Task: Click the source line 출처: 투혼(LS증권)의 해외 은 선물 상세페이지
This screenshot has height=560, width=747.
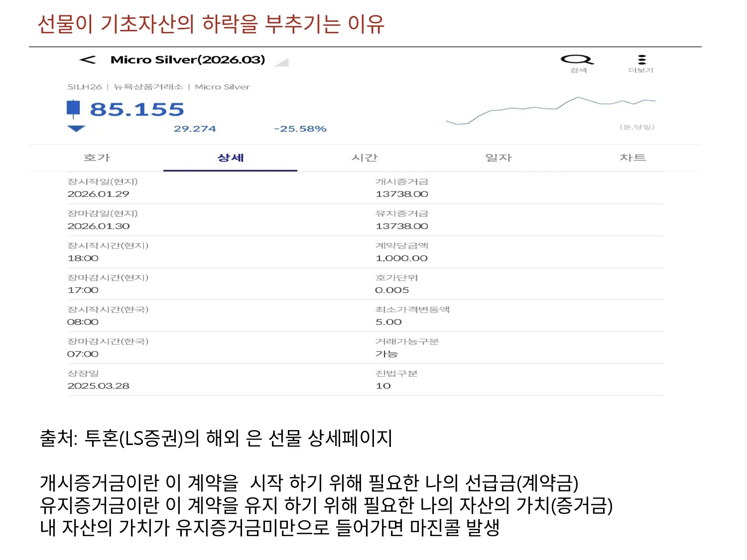Action: [x=216, y=438]
